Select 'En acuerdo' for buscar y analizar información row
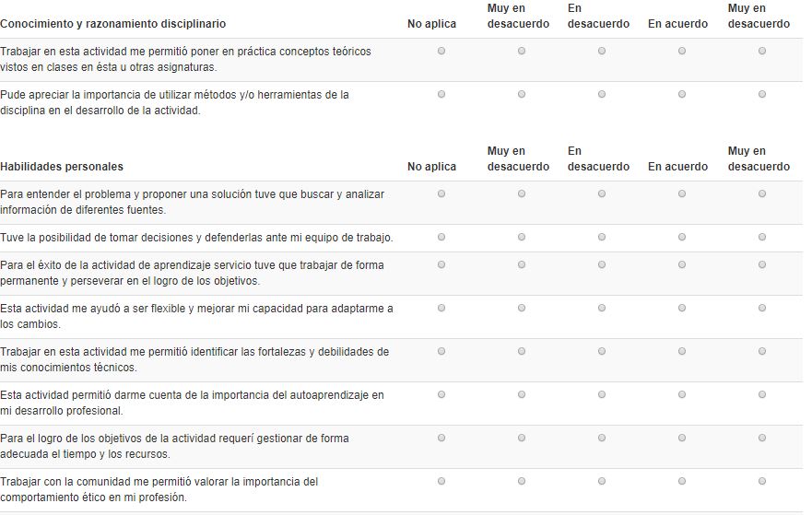Viewport: 812px width, 515px height. [x=682, y=193]
